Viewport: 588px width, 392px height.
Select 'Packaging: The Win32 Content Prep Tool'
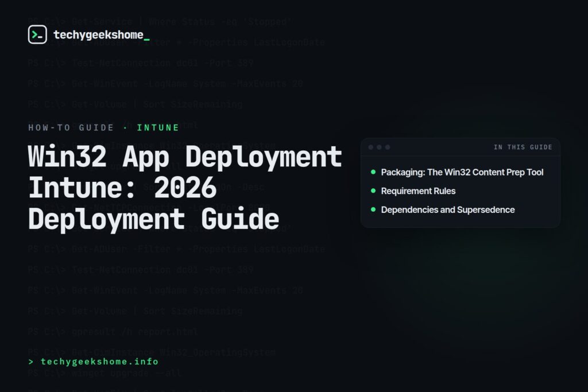(x=462, y=172)
